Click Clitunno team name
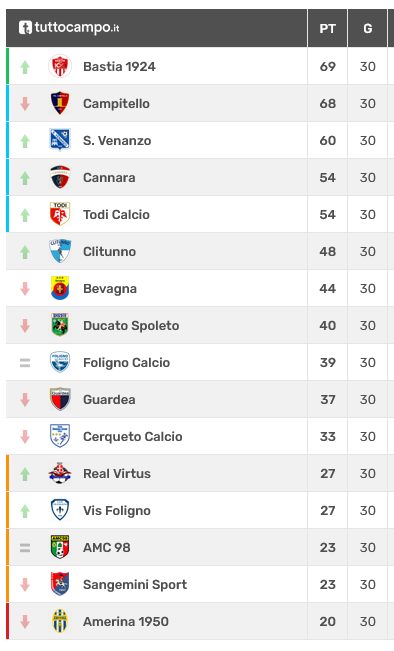394x651 pixels. click(109, 251)
